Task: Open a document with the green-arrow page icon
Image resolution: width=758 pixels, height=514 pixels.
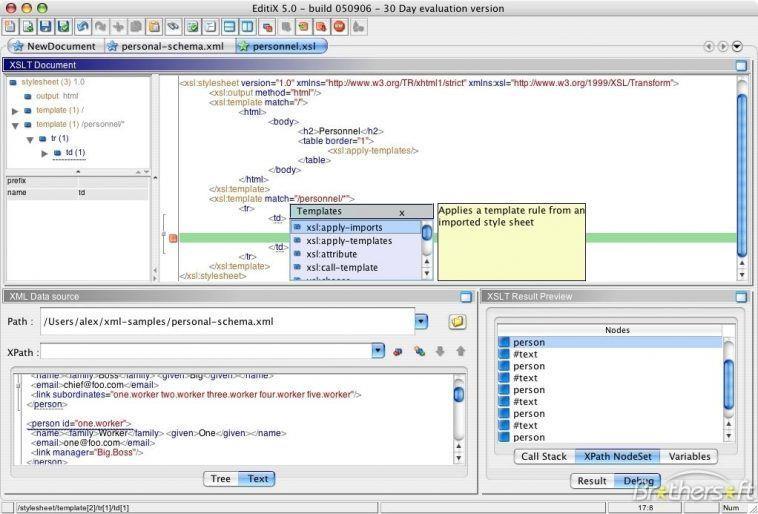Action: (x=29, y=26)
